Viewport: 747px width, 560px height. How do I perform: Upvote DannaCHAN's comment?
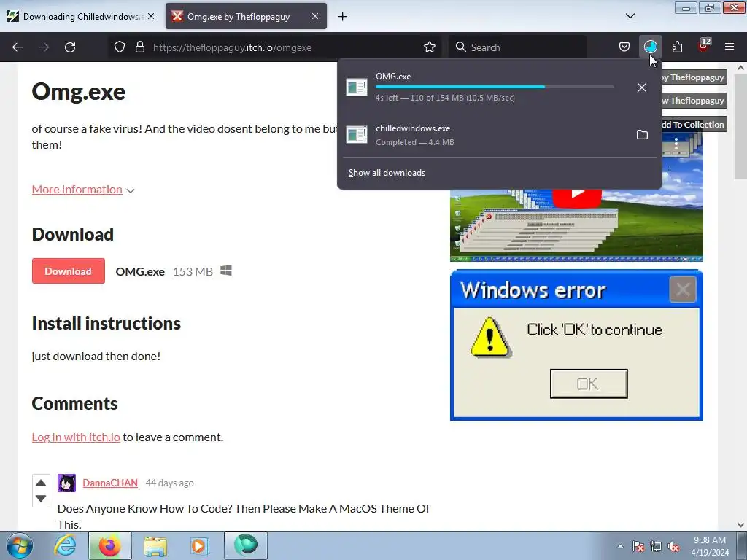point(41,483)
